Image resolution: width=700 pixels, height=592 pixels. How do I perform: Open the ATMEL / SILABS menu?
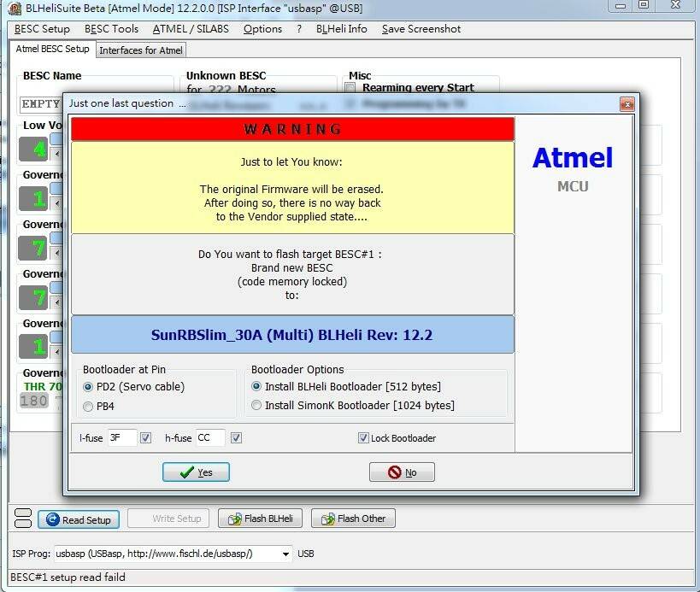(191, 29)
